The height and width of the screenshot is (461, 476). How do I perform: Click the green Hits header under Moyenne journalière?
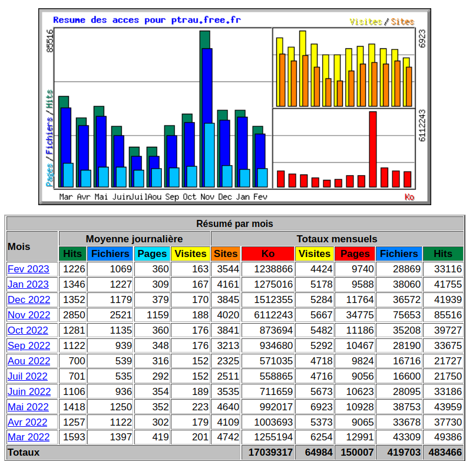pyautogui.click(x=72, y=253)
